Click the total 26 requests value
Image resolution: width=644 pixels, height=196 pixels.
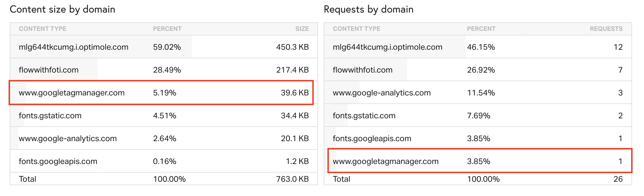coord(618,179)
